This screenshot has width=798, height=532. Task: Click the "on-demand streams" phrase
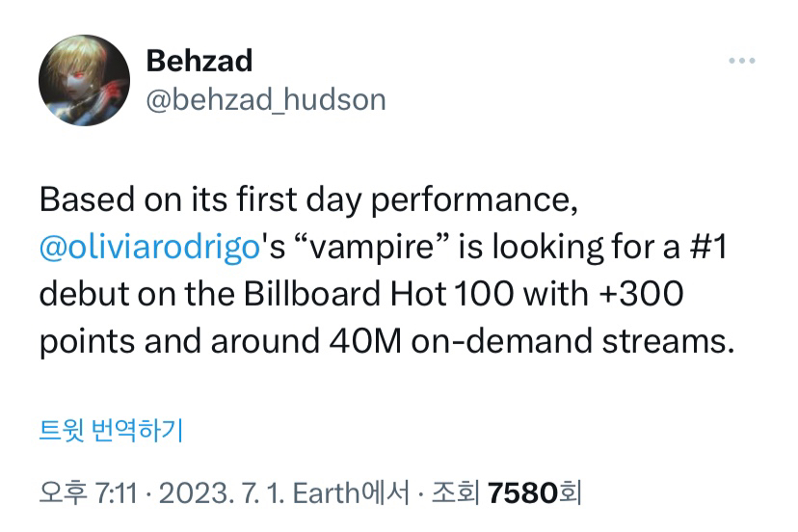click(x=565, y=341)
